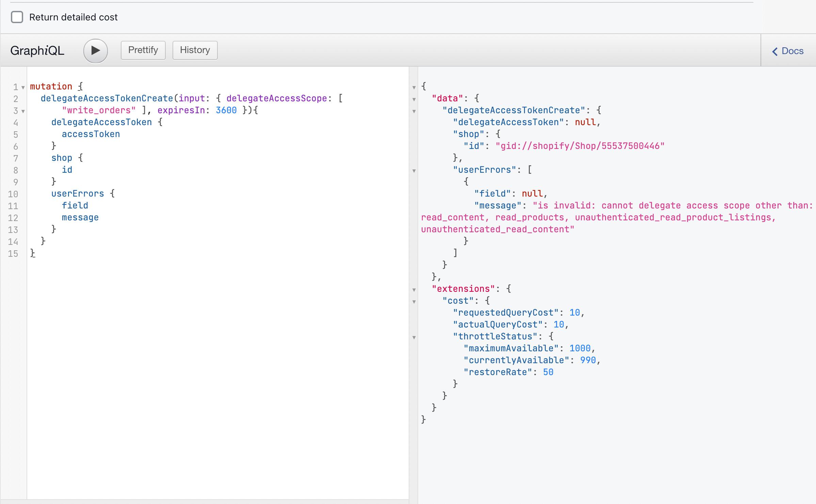Image resolution: width=816 pixels, height=504 pixels.
Task: Open the query History panel
Action: tap(195, 50)
